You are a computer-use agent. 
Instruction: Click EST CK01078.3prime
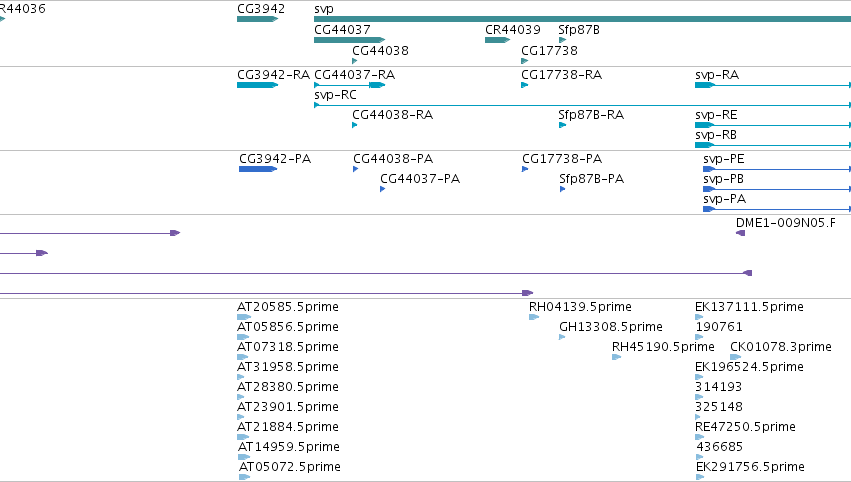coord(781,347)
